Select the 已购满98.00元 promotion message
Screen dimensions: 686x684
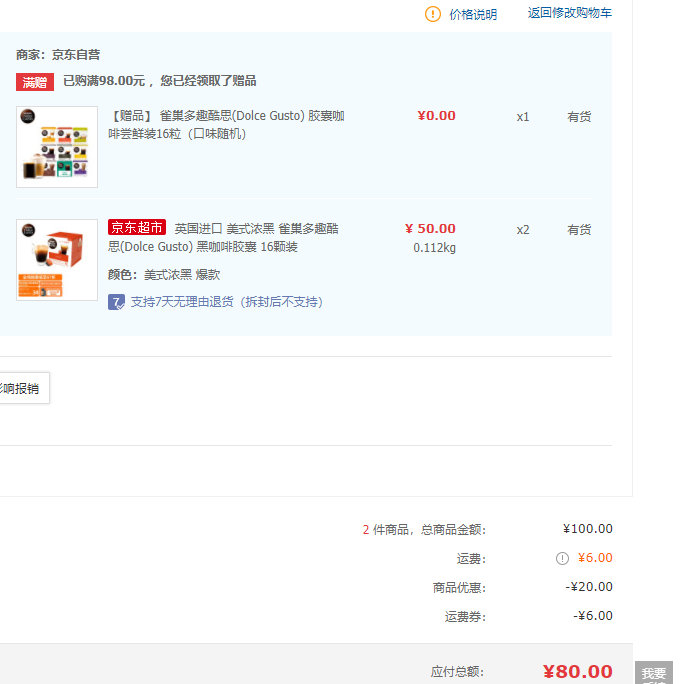(160, 81)
